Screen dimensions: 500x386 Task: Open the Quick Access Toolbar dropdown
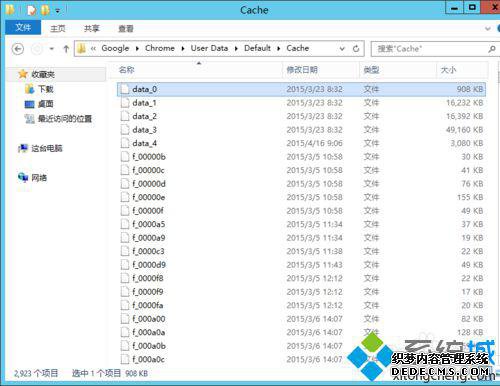(58, 11)
